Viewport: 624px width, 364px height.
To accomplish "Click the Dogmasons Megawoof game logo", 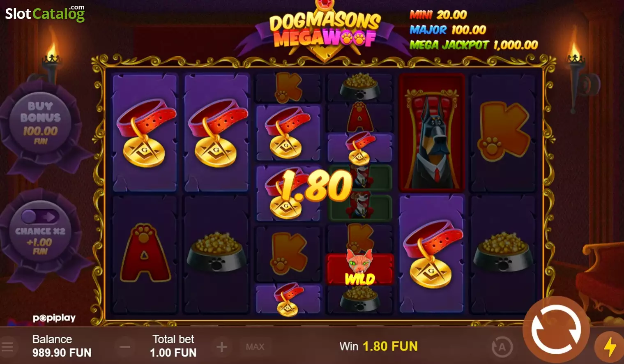I will 325,30.
